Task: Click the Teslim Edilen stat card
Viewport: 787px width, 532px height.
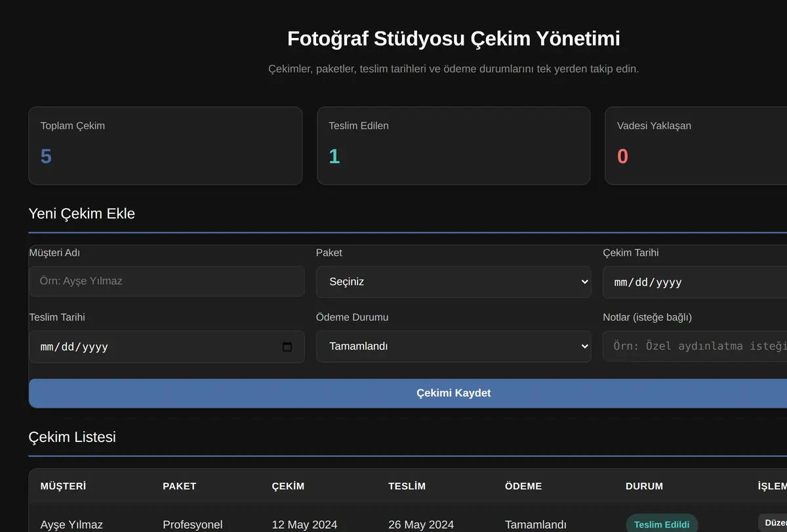Action: point(454,146)
